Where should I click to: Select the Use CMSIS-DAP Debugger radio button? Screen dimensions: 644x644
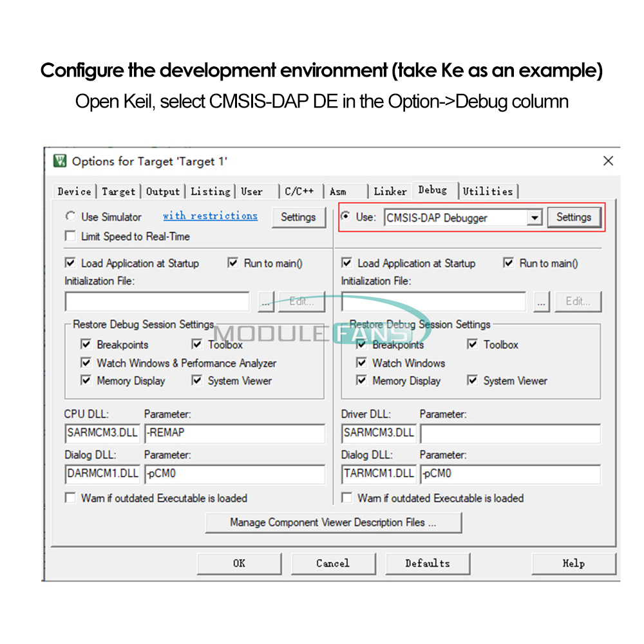coord(346,217)
